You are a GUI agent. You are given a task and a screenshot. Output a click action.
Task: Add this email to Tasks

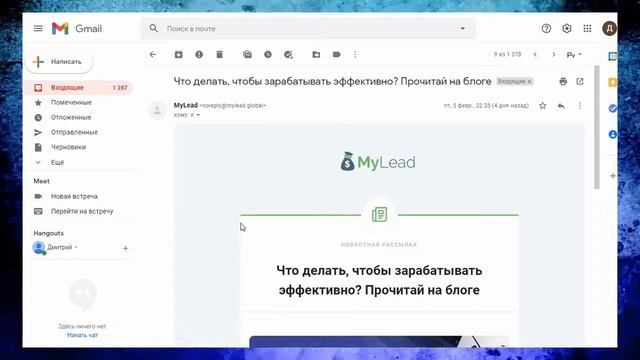point(288,54)
